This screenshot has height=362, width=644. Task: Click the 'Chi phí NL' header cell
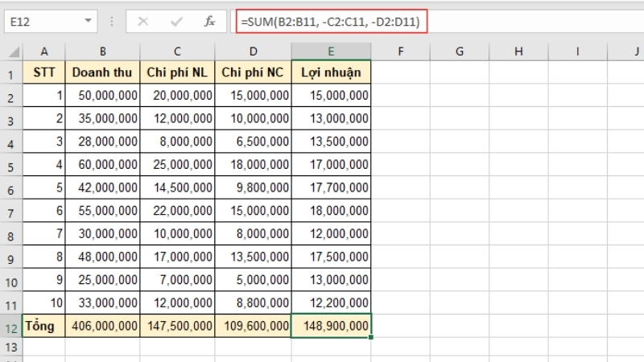pos(177,72)
